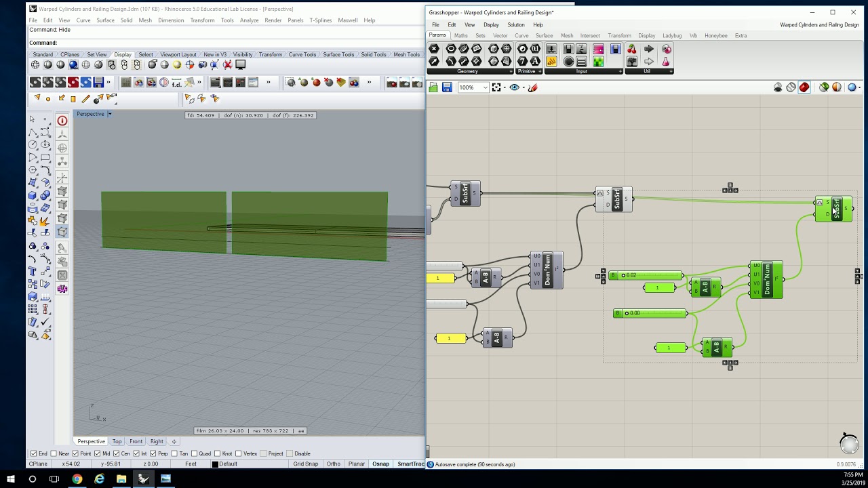Pick the orange graph mapper icon in Input
868x488 pixels.
(551, 62)
